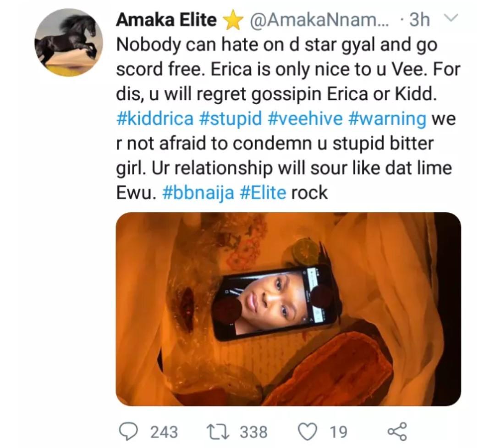Tap the share icon under the tweet
Screen dimensions: 495x448
coord(397,431)
